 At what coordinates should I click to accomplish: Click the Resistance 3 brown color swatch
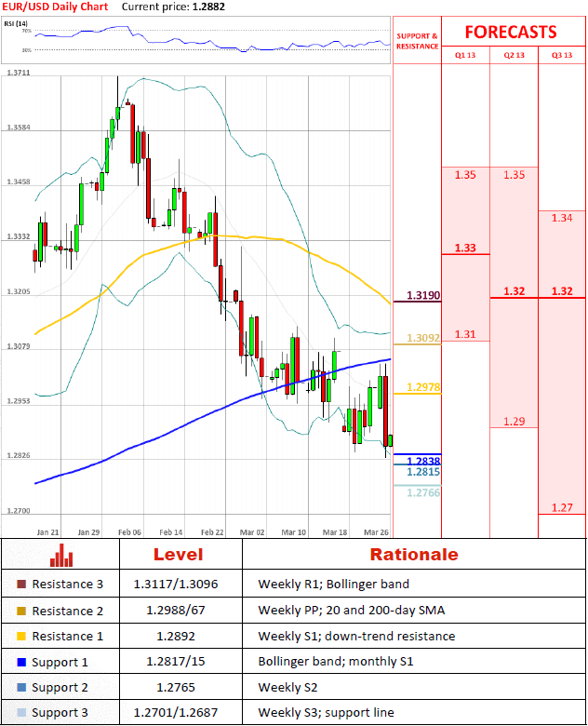tap(21, 584)
